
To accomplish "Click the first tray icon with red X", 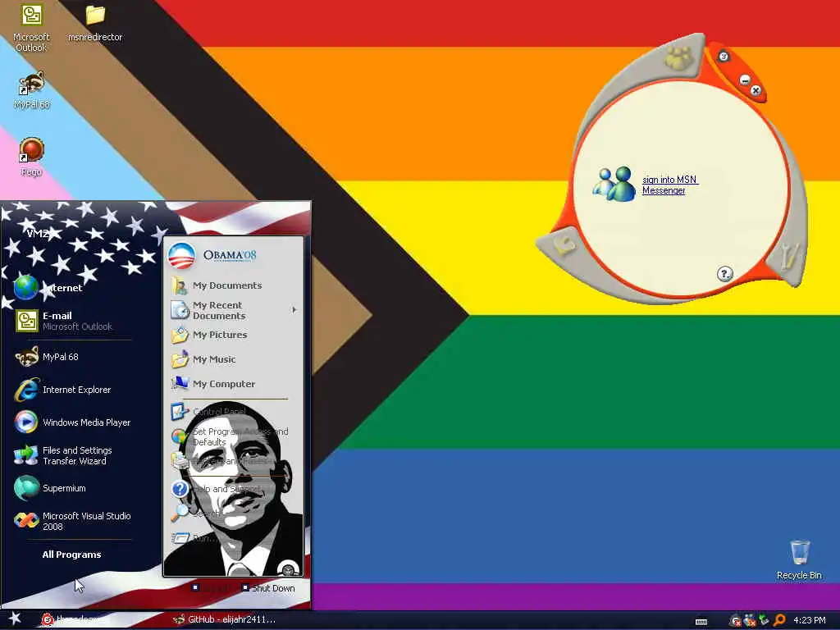I will tap(736, 620).
